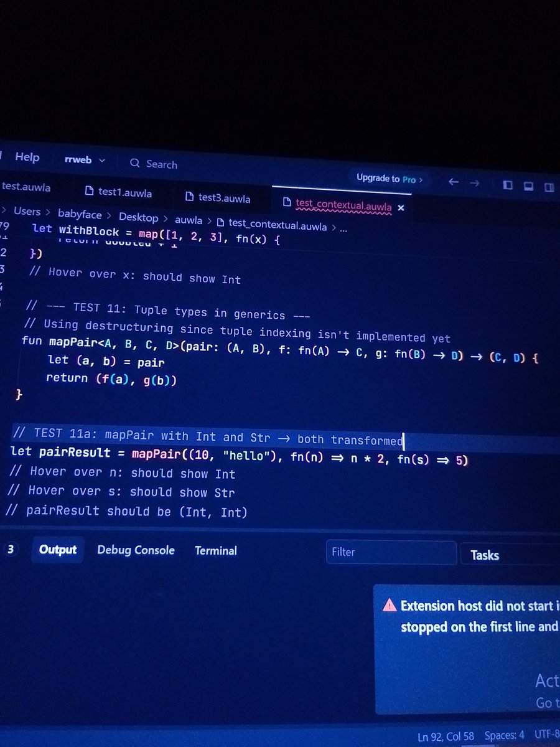Navigate forward with the right arrow icon
This screenshot has height=747, width=560.
click(x=475, y=183)
